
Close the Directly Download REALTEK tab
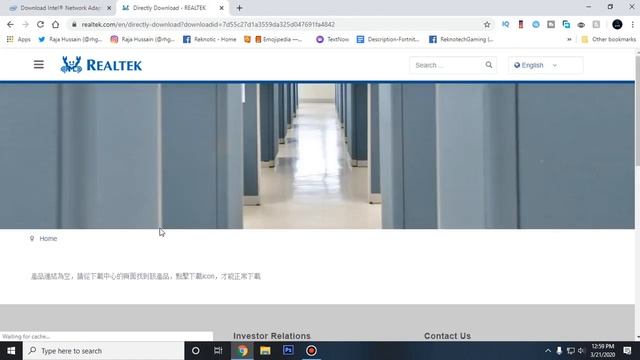tap(221, 8)
